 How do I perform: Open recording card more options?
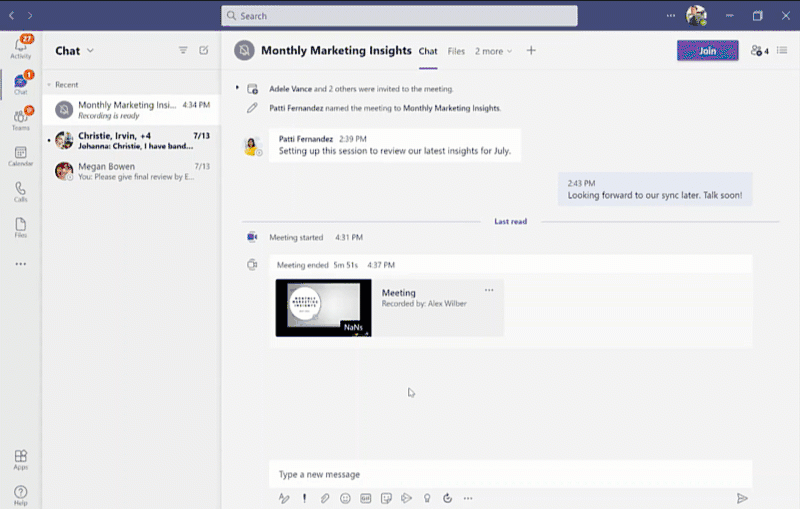coord(489,290)
